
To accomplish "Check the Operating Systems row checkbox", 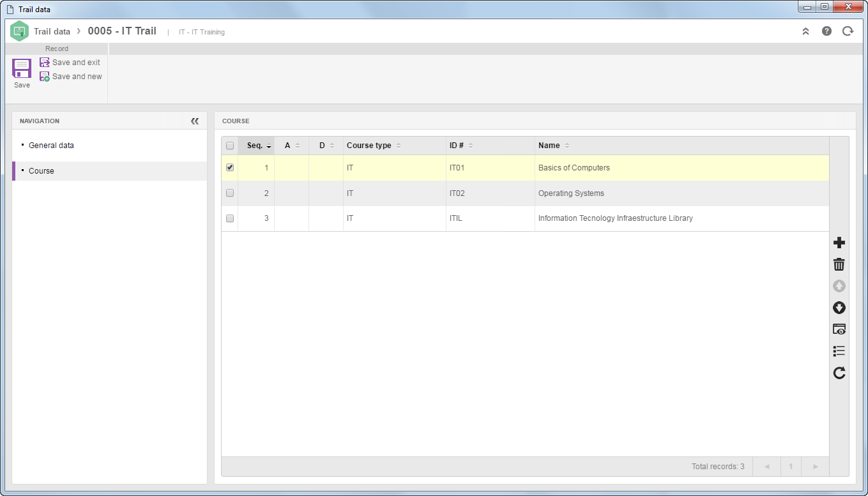I will pos(230,193).
